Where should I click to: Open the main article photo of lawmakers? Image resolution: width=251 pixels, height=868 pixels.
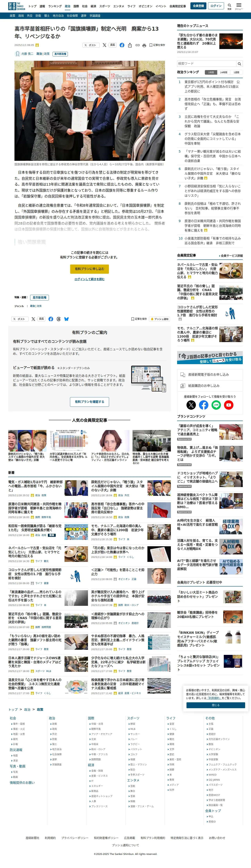[90, 111]
